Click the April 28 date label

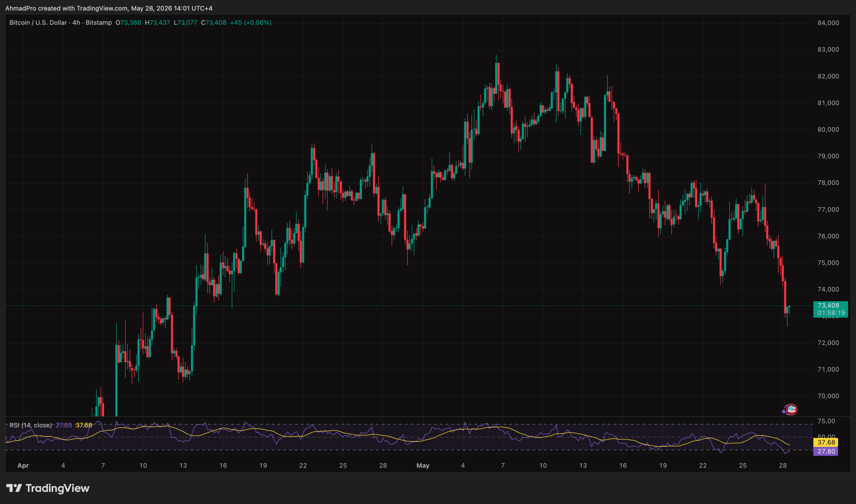[383, 466]
